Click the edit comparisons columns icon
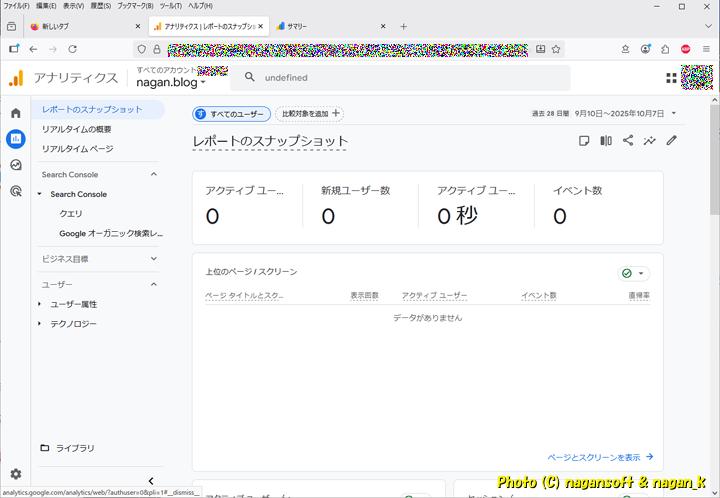 606,141
